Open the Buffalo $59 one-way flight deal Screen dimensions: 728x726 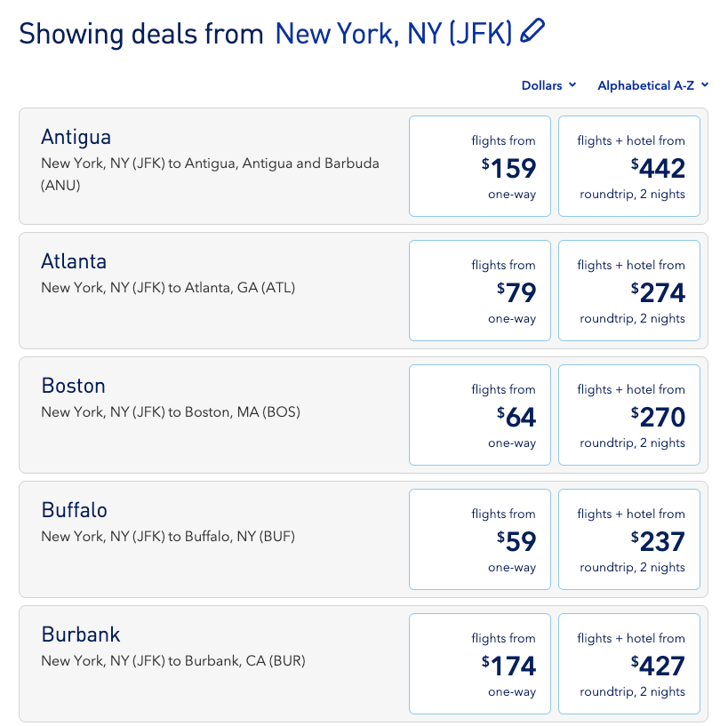[480, 539]
